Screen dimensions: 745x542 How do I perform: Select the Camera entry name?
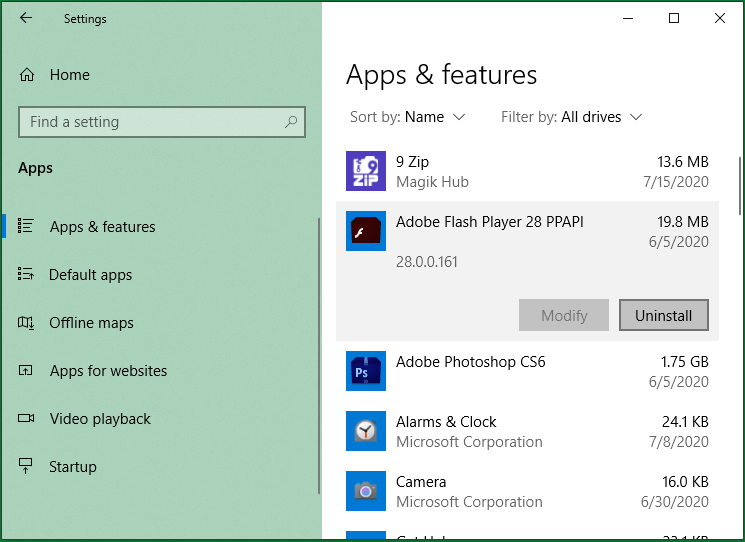tap(421, 482)
